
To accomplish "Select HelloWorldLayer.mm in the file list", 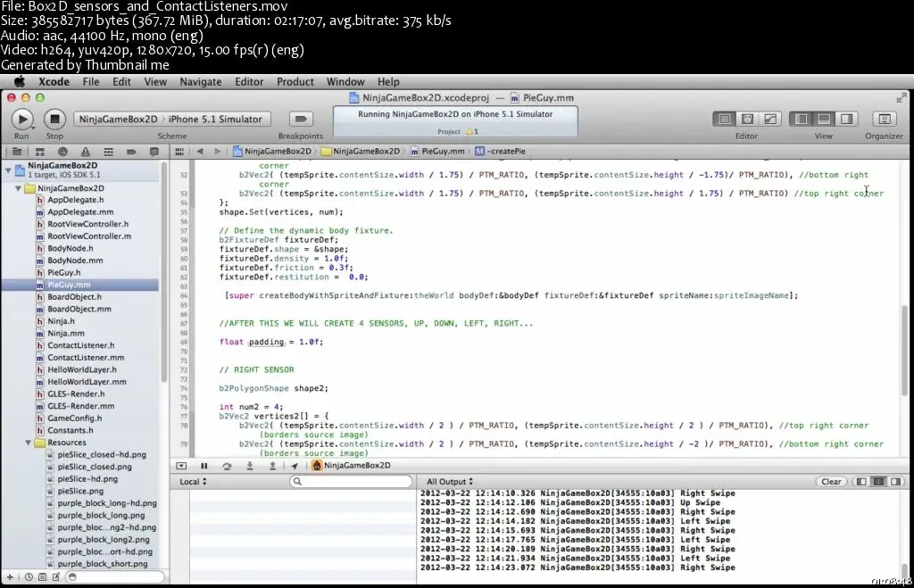I will [87, 382].
